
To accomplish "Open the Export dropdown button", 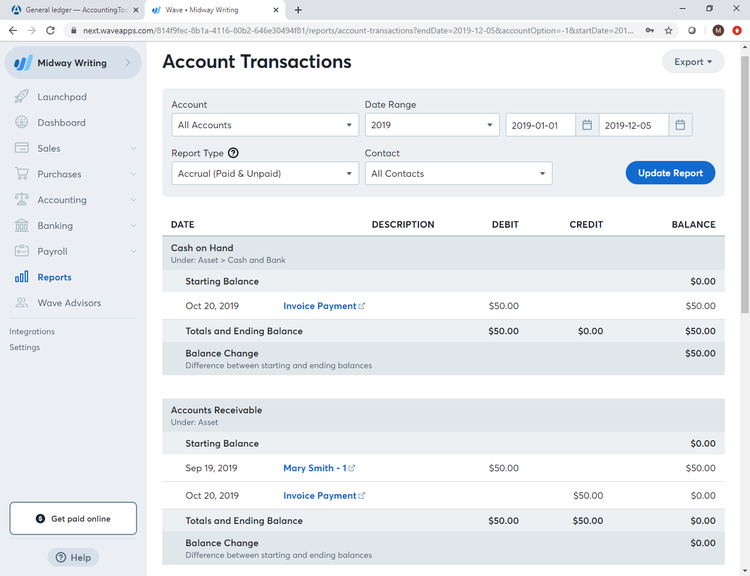I will [693, 62].
